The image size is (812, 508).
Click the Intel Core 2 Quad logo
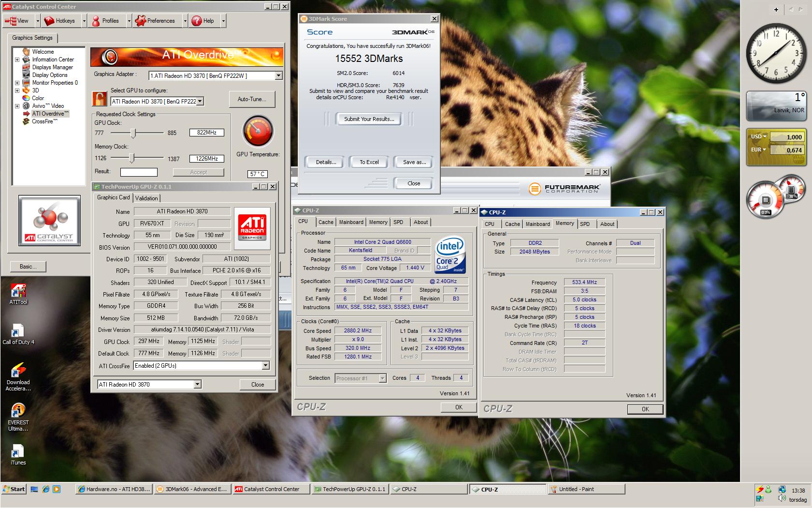(x=450, y=255)
